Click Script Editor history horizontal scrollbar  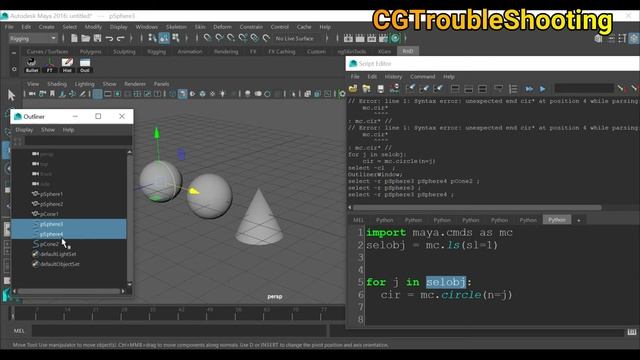point(477,207)
